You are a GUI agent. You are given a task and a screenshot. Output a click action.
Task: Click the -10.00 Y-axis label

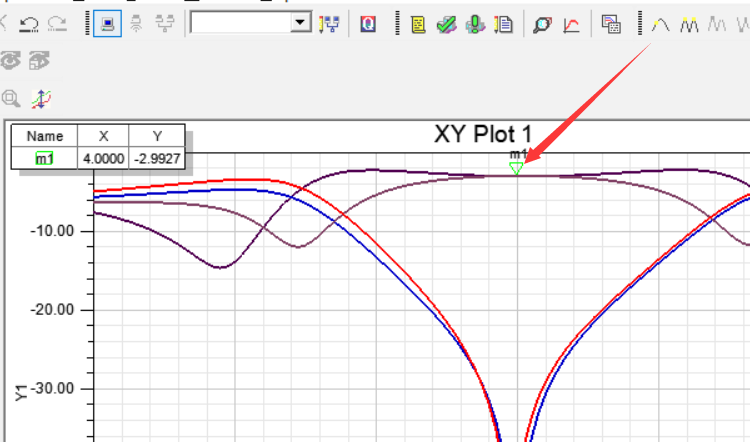pyautogui.click(x=52, y=231)
